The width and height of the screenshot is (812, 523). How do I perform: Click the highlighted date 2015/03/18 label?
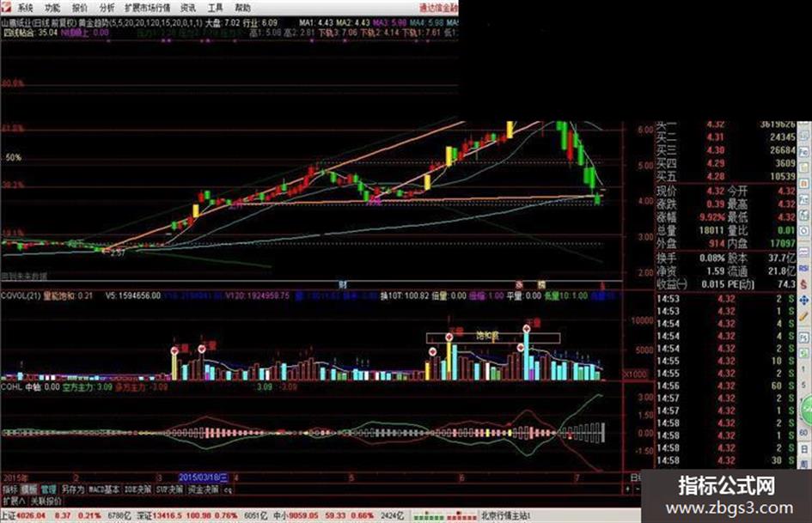pyautogui.click(x=204, y=477)
